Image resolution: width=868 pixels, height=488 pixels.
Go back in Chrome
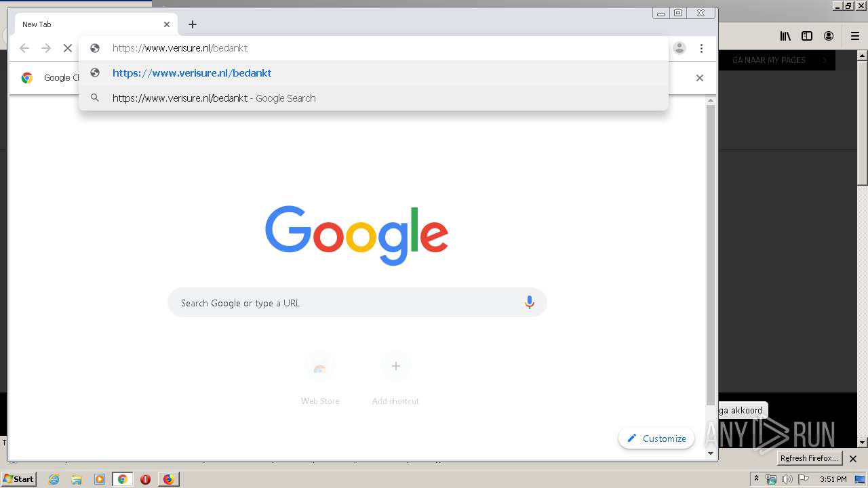coord(24,48)
